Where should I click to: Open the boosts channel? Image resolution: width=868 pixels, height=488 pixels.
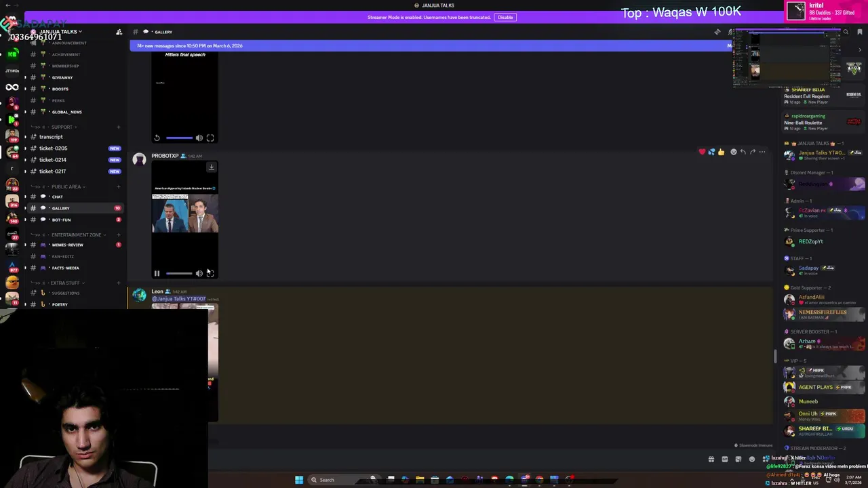coord(74,89)
